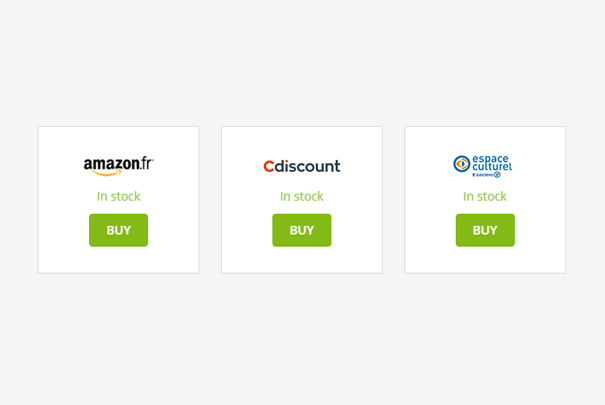This screenshot has height=405, width=605.
Task: Click the espace culturel logo
Action: 482,166
